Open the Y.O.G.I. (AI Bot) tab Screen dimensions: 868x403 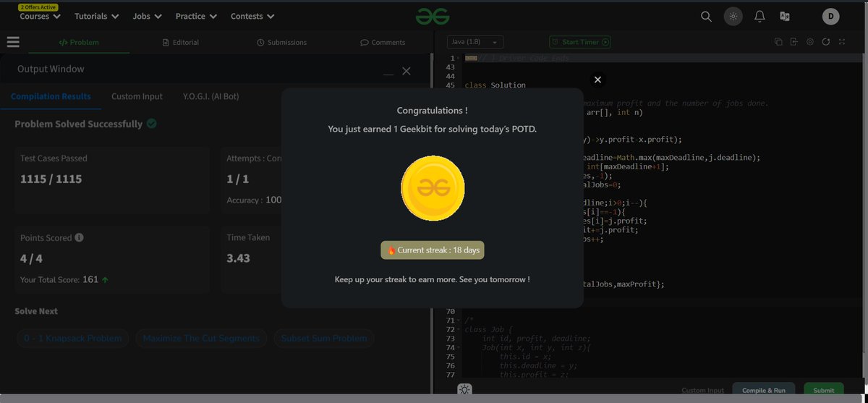[210, 96]
